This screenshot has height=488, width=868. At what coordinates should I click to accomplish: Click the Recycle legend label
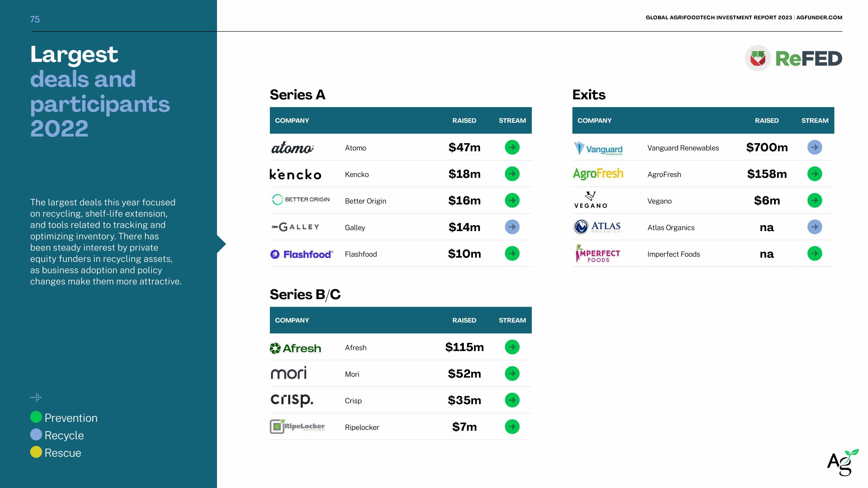tap(64, 435)
